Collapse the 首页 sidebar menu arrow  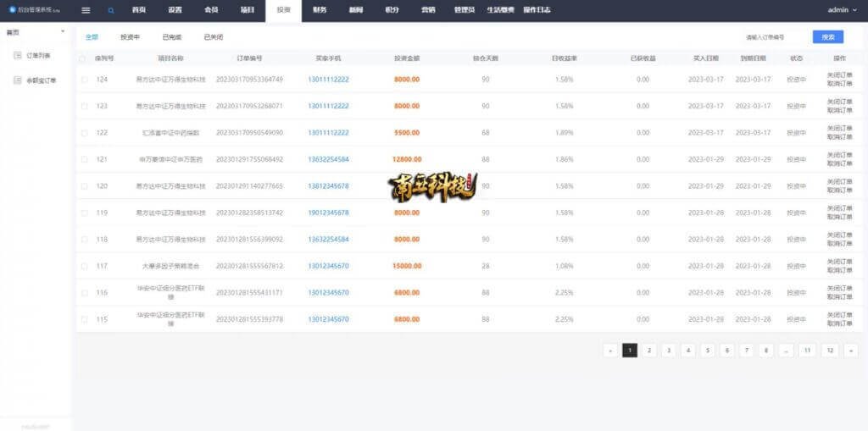(62, 31)
